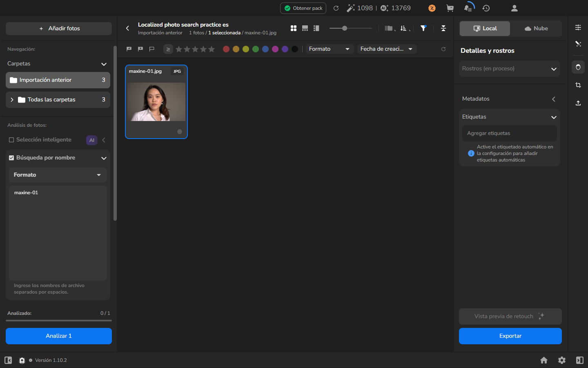Filter by the red color label

click(226, 49)
